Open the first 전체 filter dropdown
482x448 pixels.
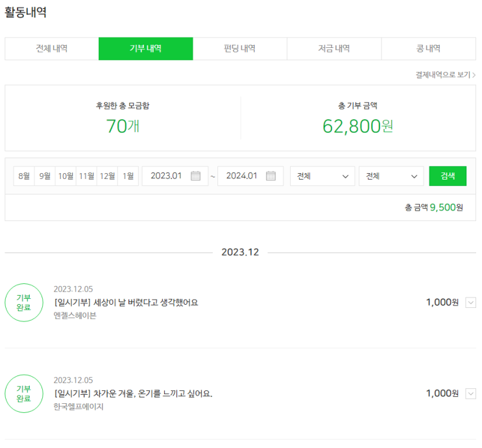[322, 176]
